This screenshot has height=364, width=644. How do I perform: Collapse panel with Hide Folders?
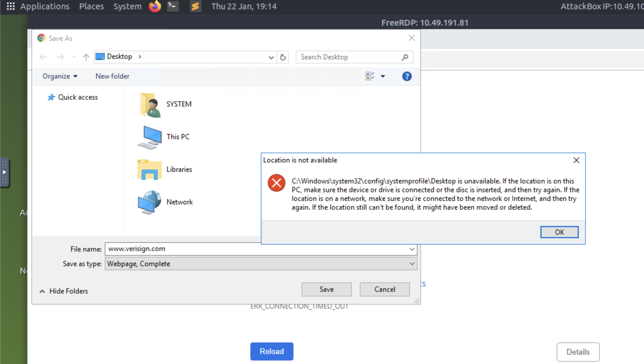tap(64, 291)
